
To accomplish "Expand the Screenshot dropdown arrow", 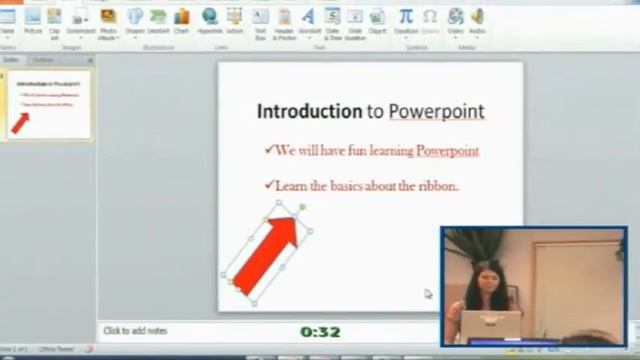I will tap(80, 38).
